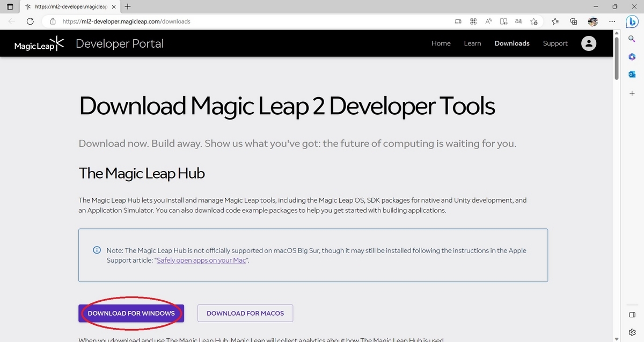Open the Edge browser profile avatar
644x342 pixels.
point(592,21)
